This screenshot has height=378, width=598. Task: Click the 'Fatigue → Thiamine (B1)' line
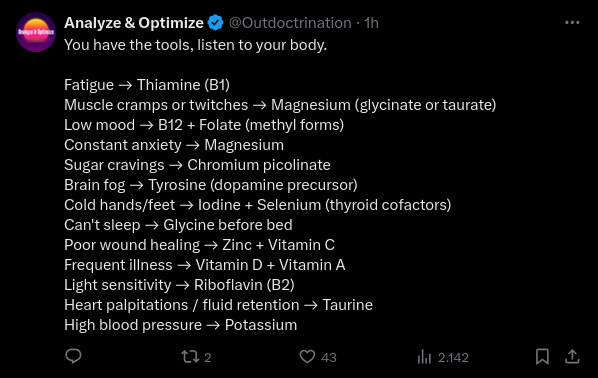[147, 85]
